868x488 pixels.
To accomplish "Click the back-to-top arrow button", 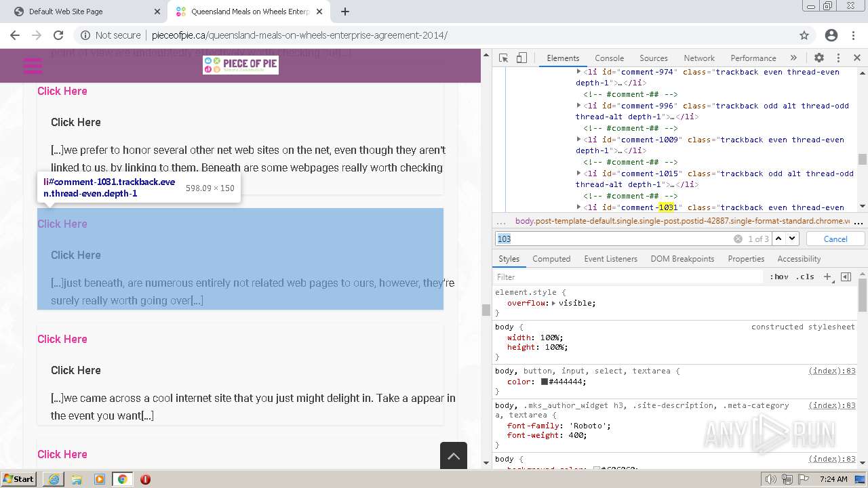I will click(x=454, y=455).
